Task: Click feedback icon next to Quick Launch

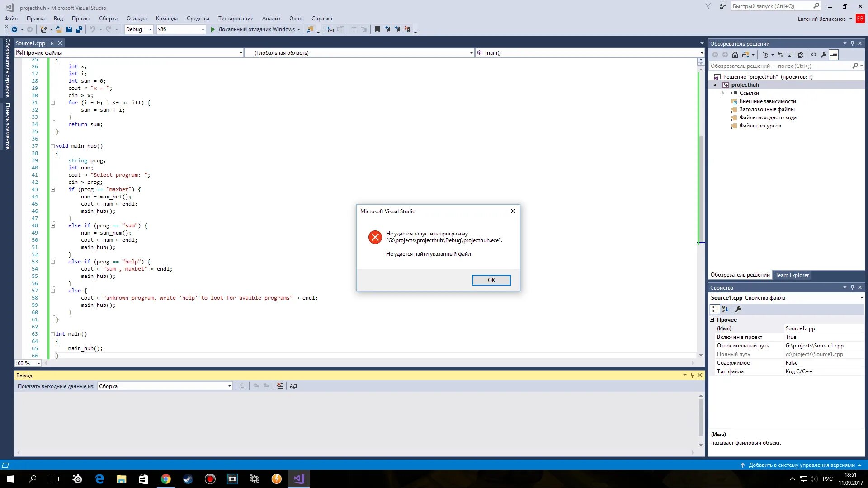Action: [723, 6]
